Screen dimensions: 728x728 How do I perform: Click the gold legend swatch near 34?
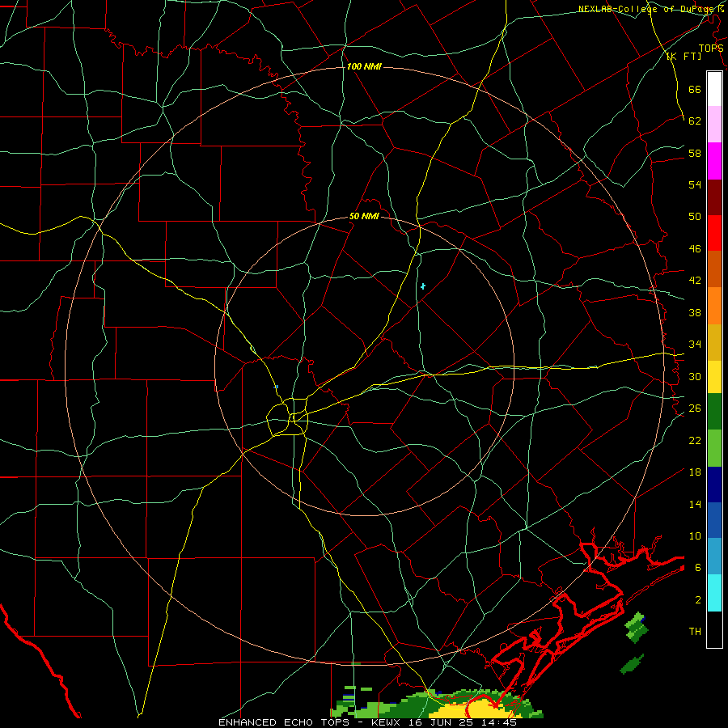[714, 342]
